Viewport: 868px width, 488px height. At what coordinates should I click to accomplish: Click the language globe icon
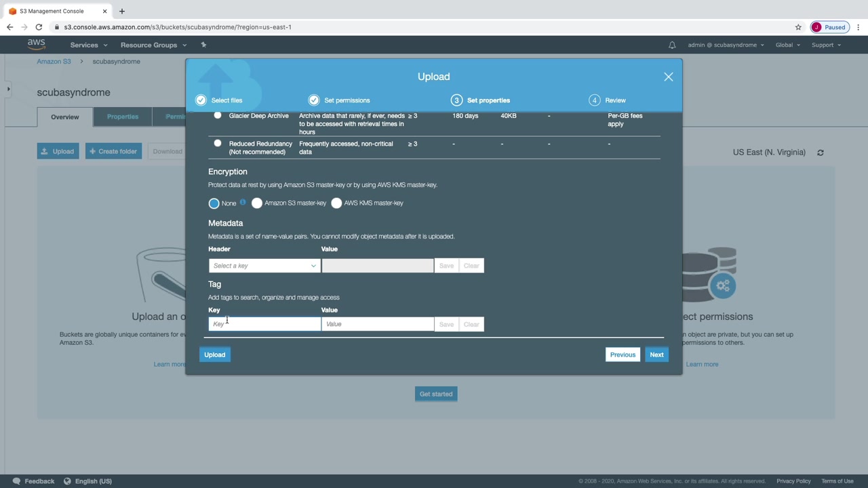click(67, 481)
